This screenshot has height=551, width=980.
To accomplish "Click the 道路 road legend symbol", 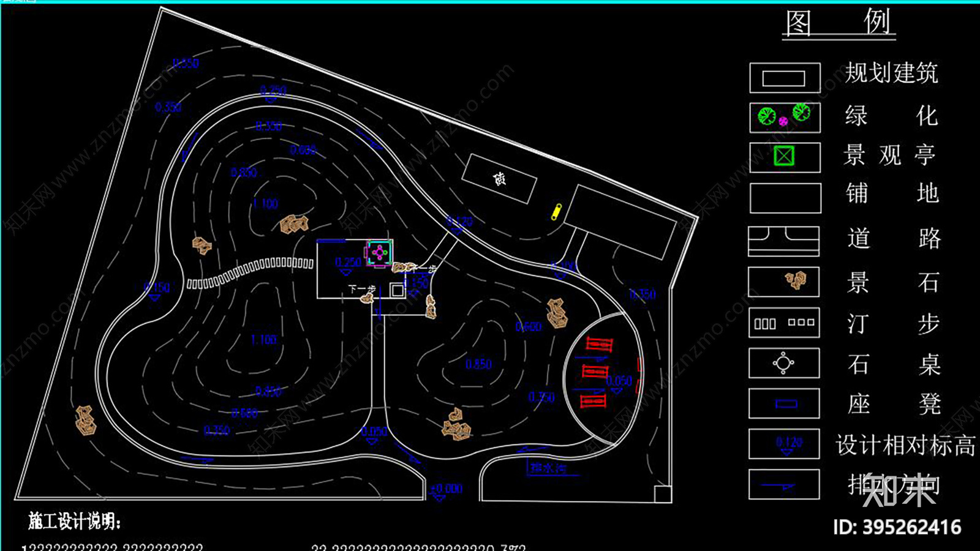I will coord(783,241).
